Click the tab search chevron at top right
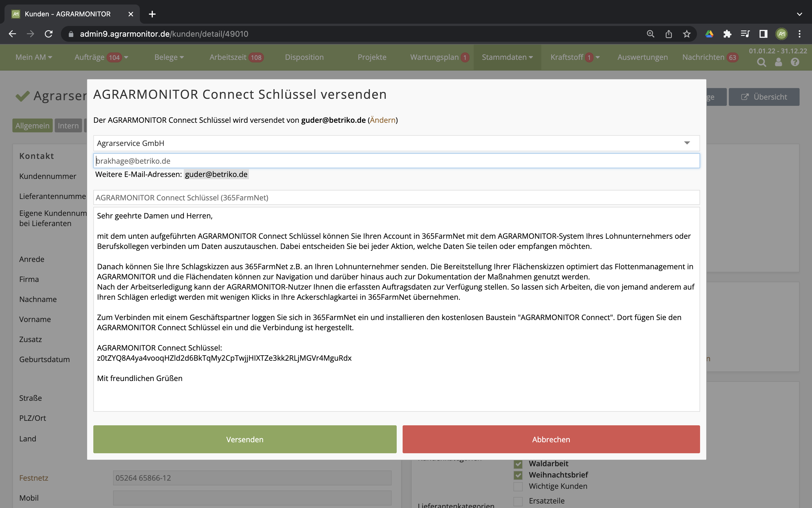The width and height of the screenshot is (812, 508). 800,14
